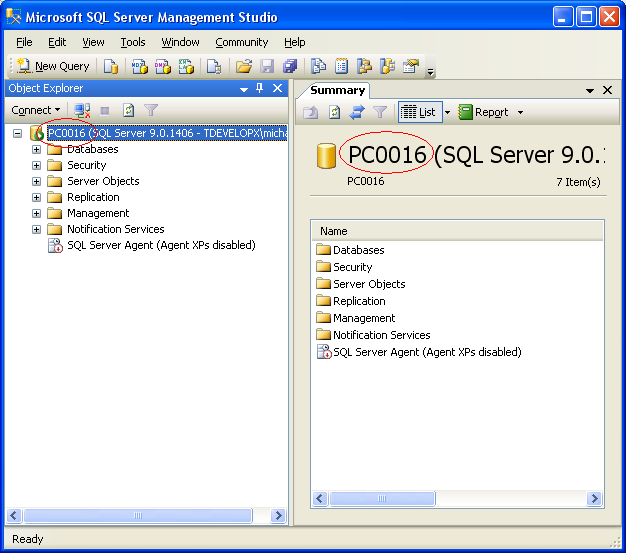626x553 pixels.
Task: Close the Summary document tab
Action: pyautogui.click(x=607, y=90)
